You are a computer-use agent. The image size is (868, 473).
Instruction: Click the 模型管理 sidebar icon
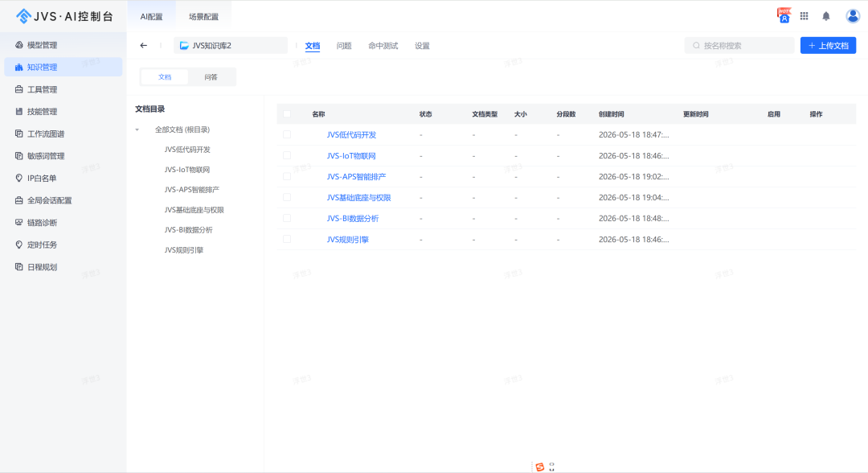click(x=18, y=45)
